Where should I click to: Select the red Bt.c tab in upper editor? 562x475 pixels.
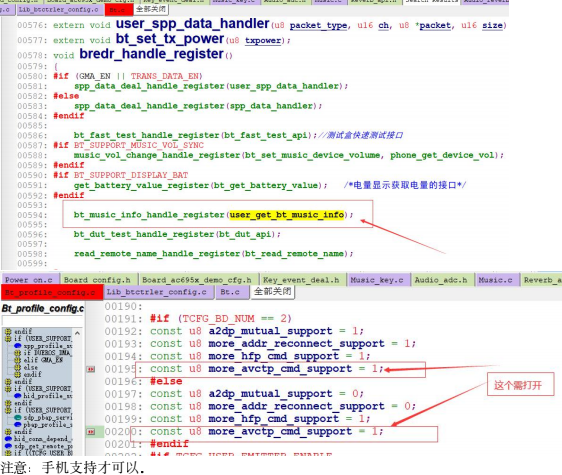(118, 10)
